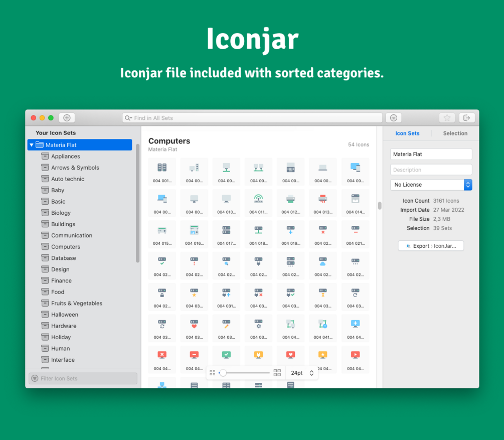The height and width of the screenshot is (440, 504).
Task: Click the 39 Sets selection value
Action: coord(442,228)
